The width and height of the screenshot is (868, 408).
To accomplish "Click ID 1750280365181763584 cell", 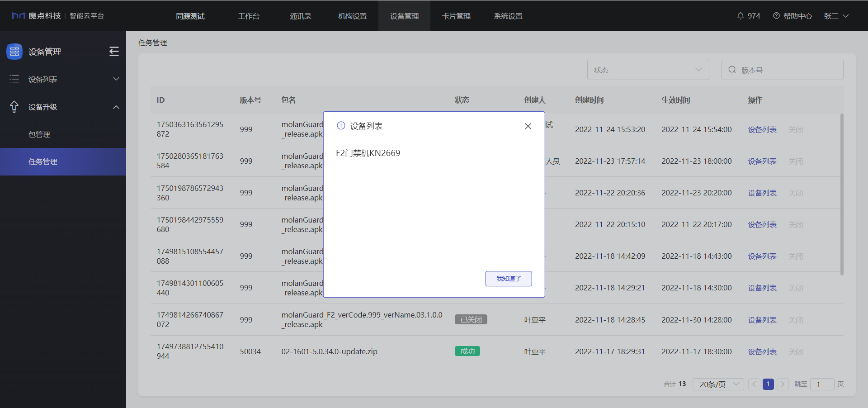I will point(190,161).
